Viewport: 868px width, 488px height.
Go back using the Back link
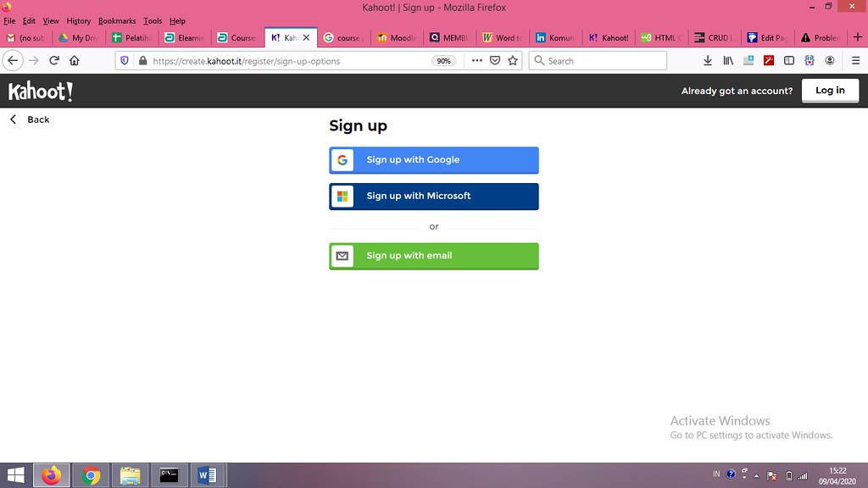pyautogui.click(x=30, y=119)
